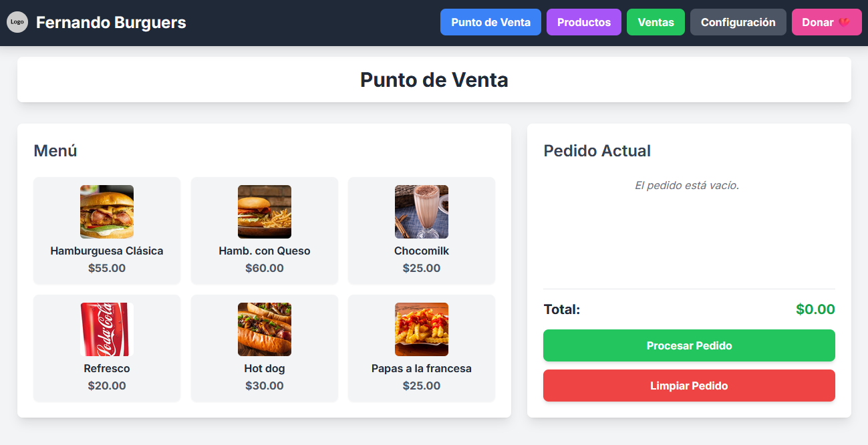
Task: Open the Productos section
Action: click(x=583, y=22)
